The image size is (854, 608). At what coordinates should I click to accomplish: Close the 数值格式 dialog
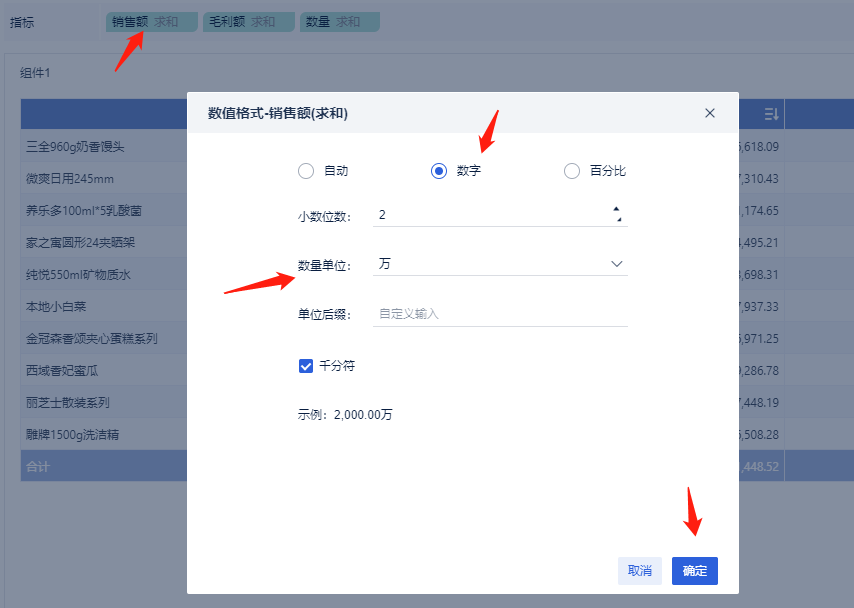709,113
